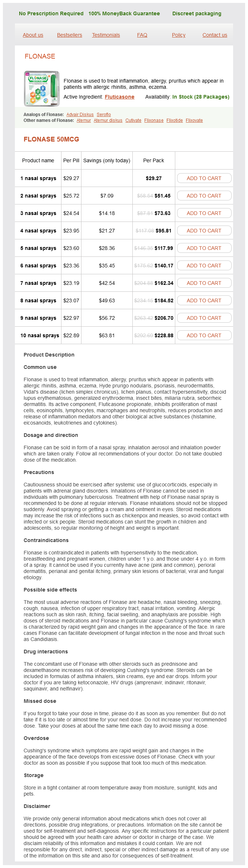This screenshot has width=248, height=868.
Task: Click the Flixonase name link
Action: point(154,120)
